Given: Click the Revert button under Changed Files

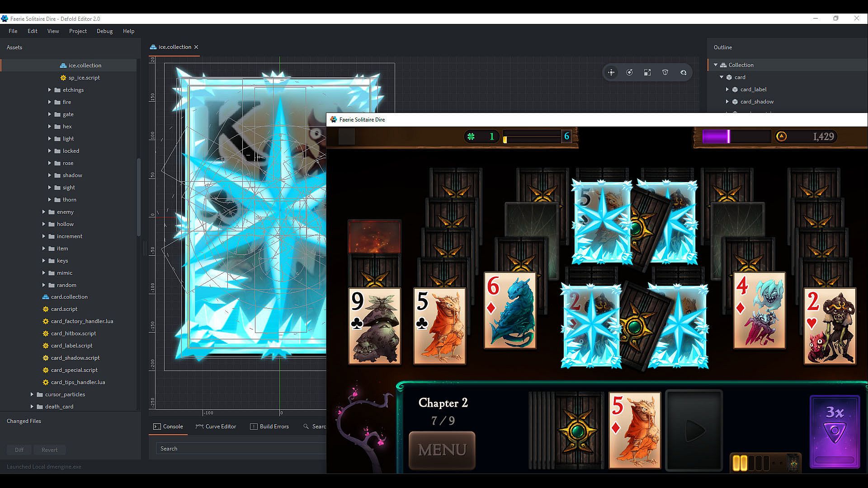Looking at the screenshot, I should (x=49, y=450).
